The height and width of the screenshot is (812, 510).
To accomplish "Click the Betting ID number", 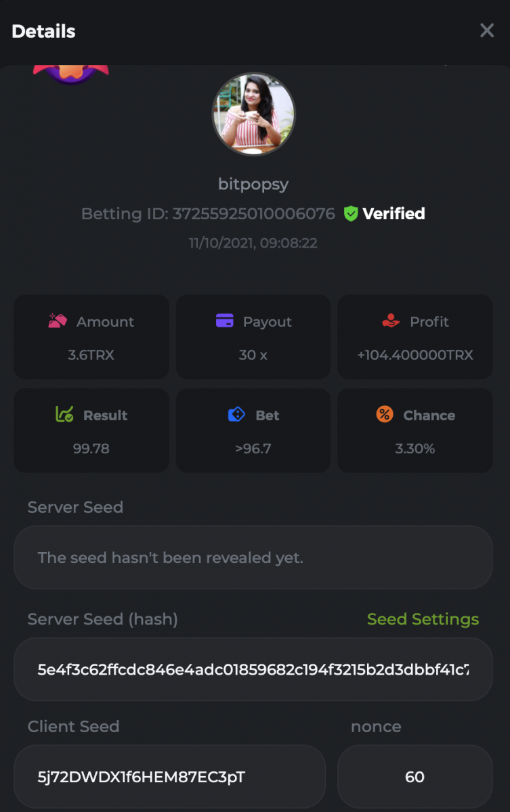I will 253,214.
